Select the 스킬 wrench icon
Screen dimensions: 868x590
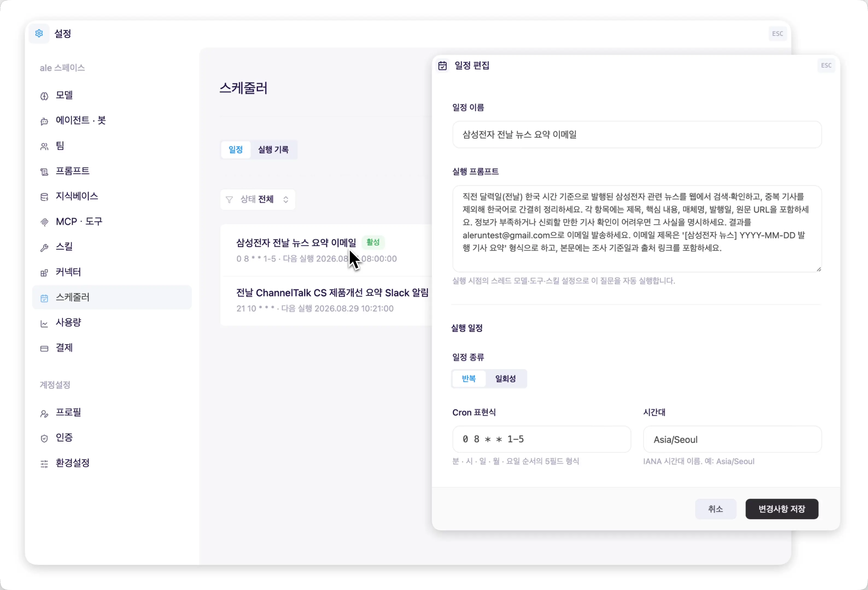(x=44, y=247)
